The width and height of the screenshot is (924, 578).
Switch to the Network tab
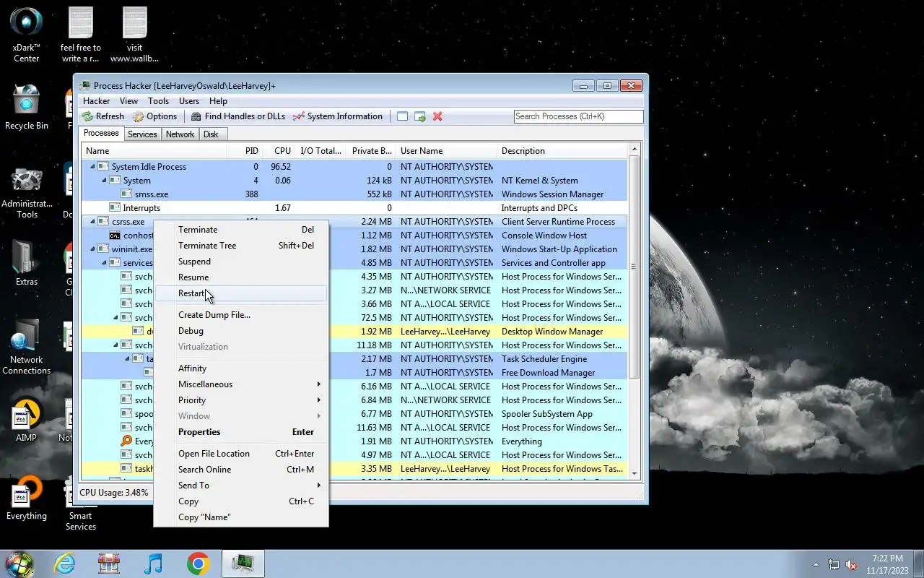pos(180,134)
